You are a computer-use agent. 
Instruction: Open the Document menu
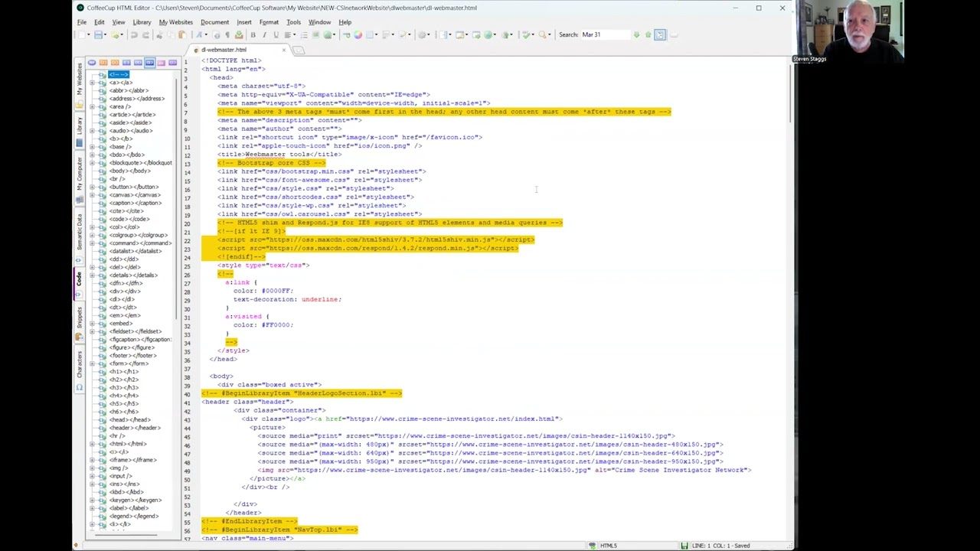[214, 22]
